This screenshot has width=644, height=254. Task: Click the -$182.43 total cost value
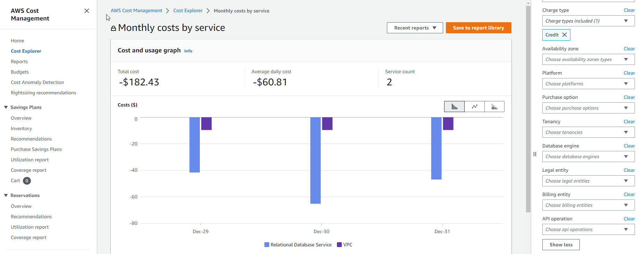coord(139,82)
